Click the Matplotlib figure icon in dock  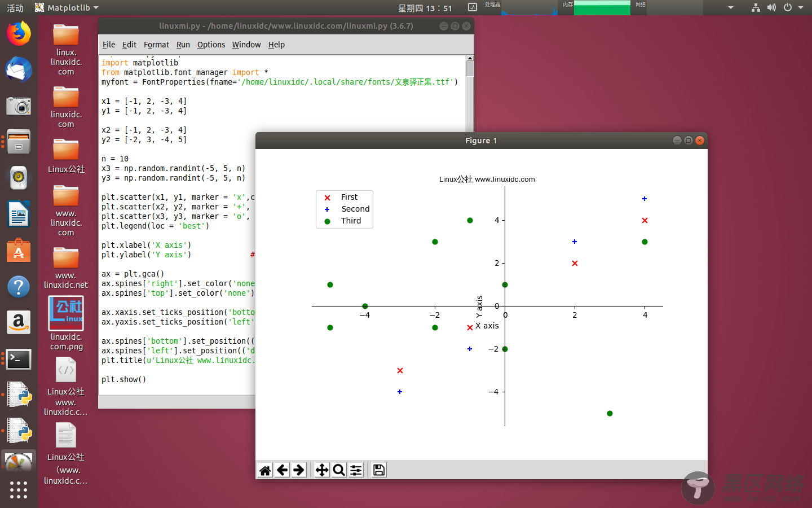tap(19, 463)
